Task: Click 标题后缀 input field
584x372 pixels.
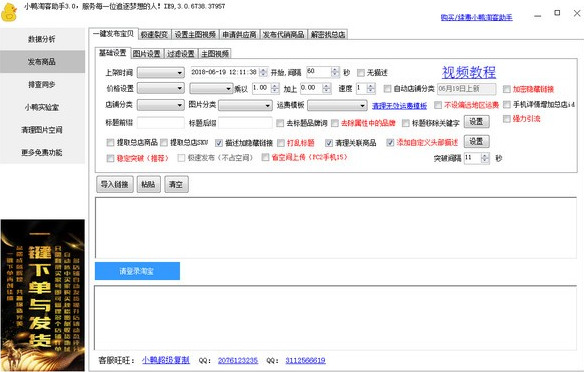Action: point(245,123)
